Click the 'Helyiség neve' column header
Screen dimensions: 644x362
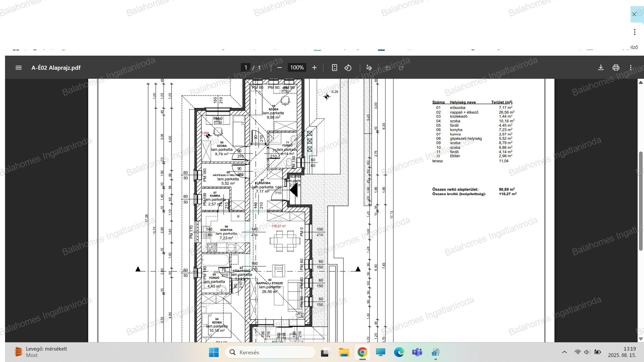[x=463, y=102]
